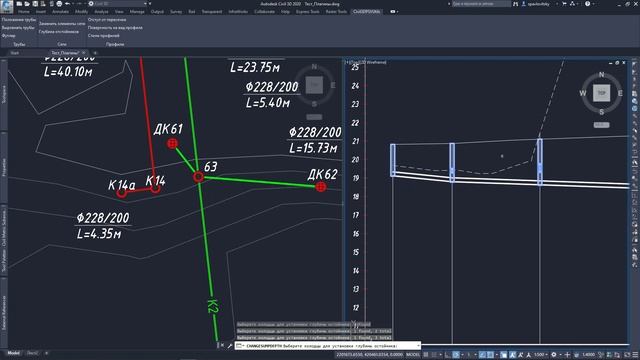Screen dimensions: 640x360
Task: Click the Open file icon in quick access toolbar
Action: pyautogui.click(x=27, y=4)
